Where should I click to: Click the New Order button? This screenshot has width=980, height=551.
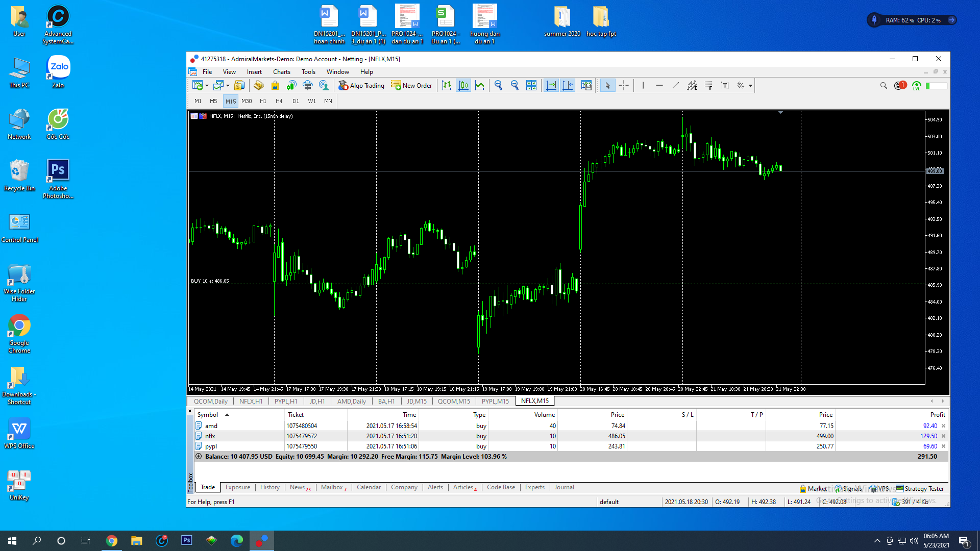click(x=411, y=86)
